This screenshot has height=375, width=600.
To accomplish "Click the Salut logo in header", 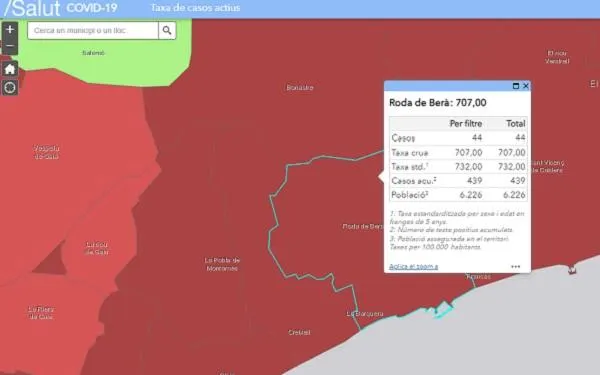I will click(32, 8).
